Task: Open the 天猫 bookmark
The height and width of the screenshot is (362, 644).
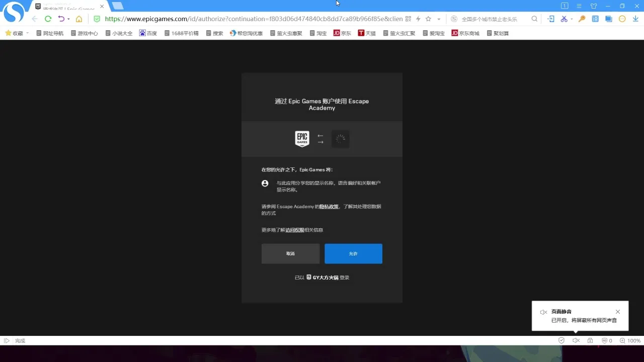Action: click(367, 33)
